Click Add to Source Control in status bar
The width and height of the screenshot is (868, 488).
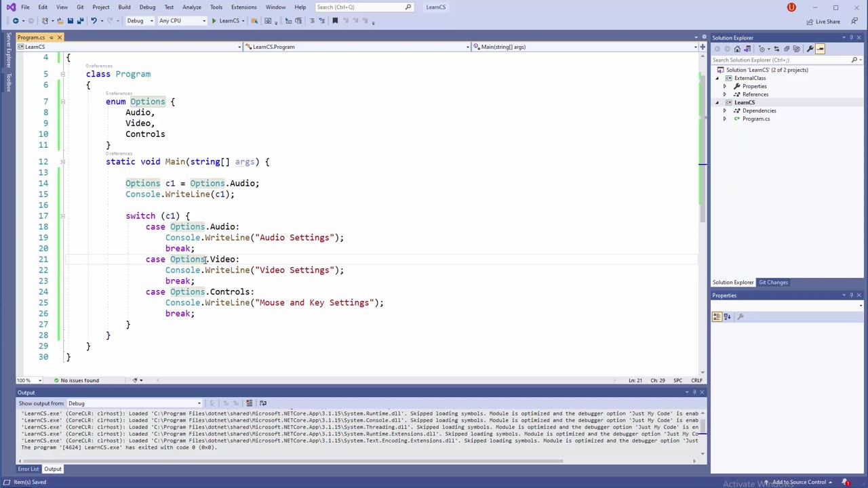point(798,483)
